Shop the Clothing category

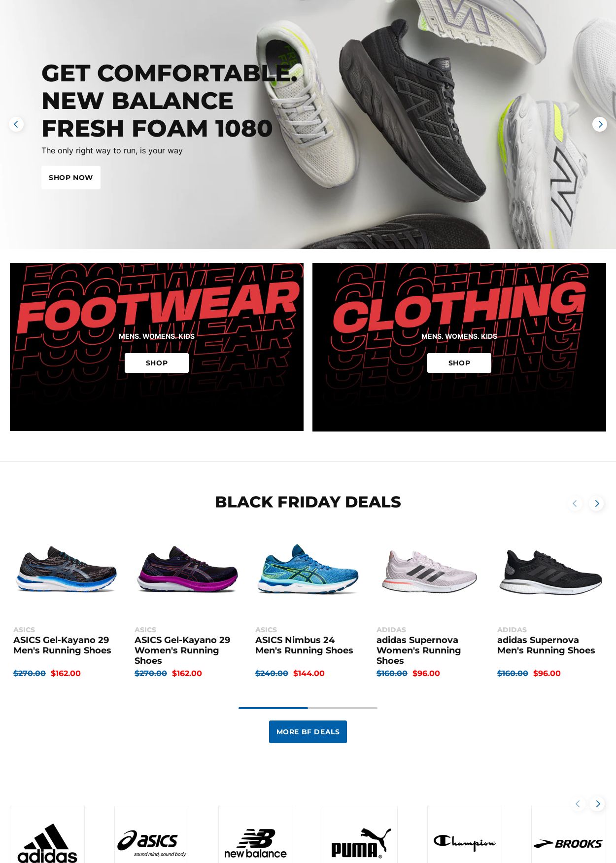(x=459, y=363)
